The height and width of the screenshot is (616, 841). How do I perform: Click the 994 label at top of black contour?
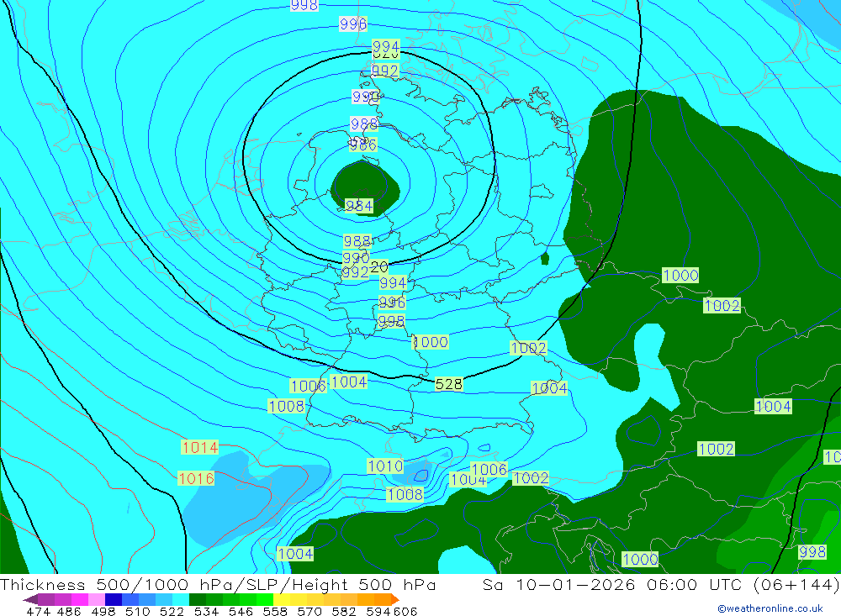(x=386, y=46)
